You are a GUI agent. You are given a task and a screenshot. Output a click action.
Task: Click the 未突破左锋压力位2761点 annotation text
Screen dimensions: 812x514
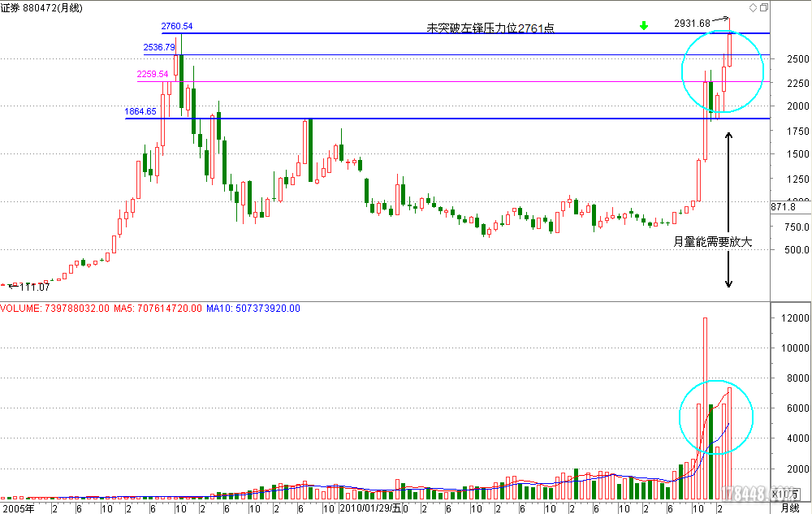(490, 28)
